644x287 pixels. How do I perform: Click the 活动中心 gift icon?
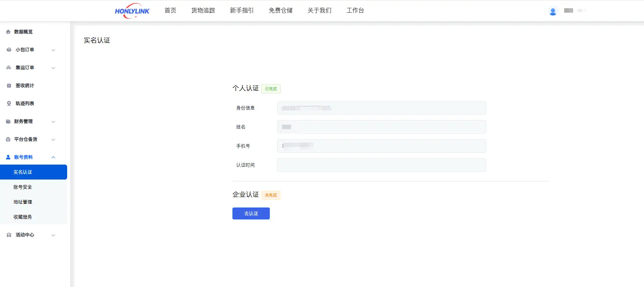[x=9, y=235]
